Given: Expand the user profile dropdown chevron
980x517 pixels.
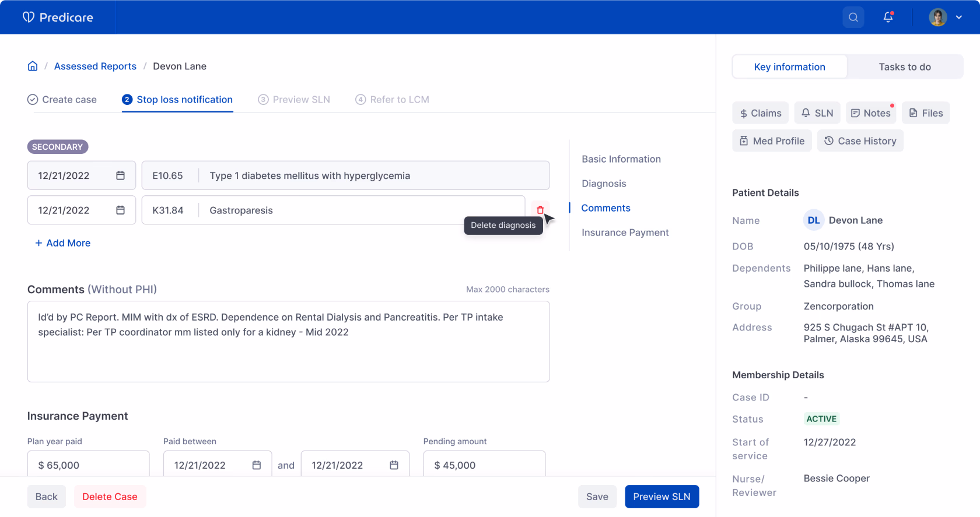Looking at the screenshot, I should coord(959,17).
